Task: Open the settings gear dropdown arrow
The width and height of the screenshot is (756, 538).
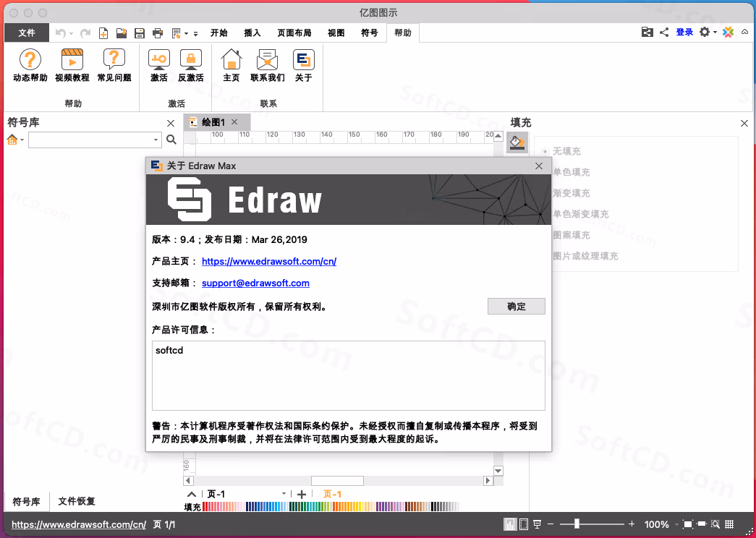Action: pyautogui.click(x=715, y=33)
